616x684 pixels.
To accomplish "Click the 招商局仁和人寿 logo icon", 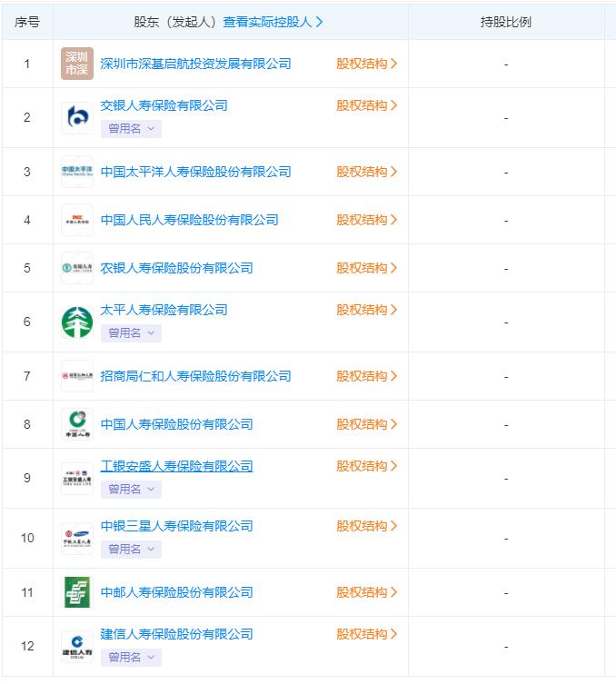I will 77,376.
